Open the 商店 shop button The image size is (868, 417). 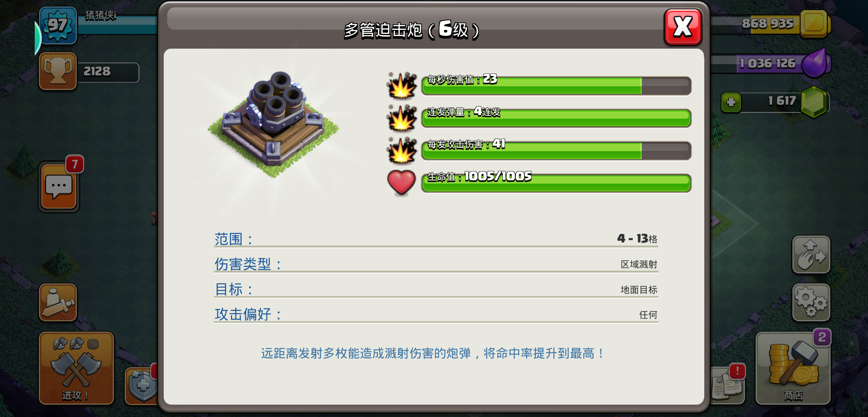pos(793,368)
